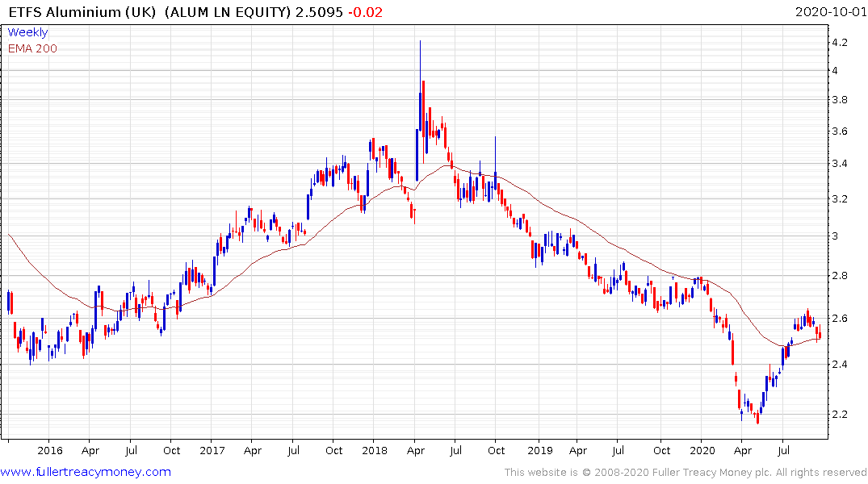Click the EMA 200 legend label
The width and height of the screenshot is (868, 484).
click(x=32, y=48)
